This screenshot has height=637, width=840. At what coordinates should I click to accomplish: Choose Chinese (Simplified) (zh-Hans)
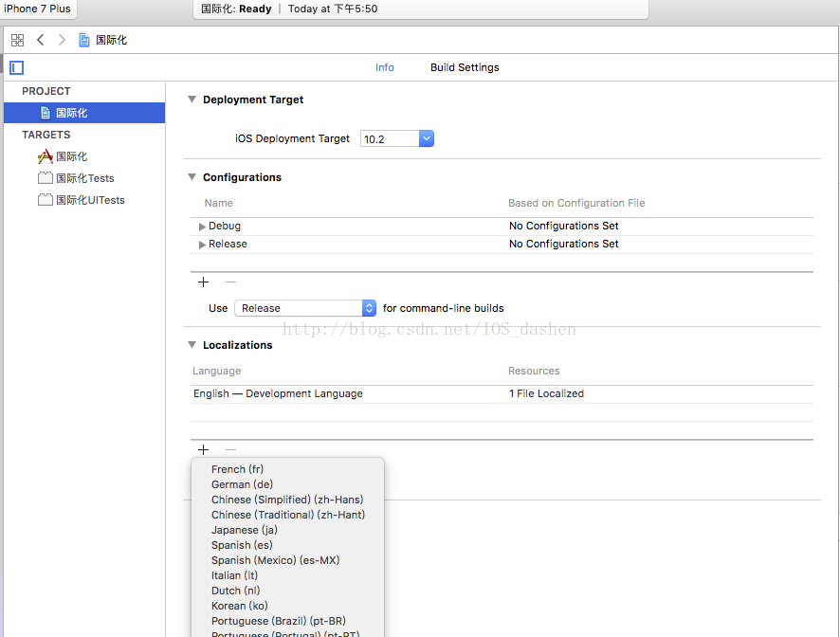pos(287,500)
